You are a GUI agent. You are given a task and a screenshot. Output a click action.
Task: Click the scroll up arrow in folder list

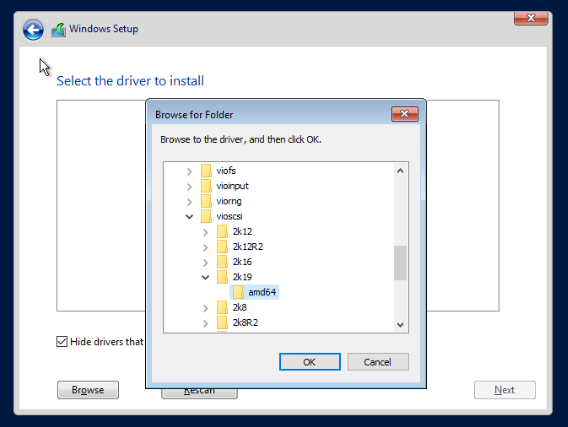(x=400, y=171)
